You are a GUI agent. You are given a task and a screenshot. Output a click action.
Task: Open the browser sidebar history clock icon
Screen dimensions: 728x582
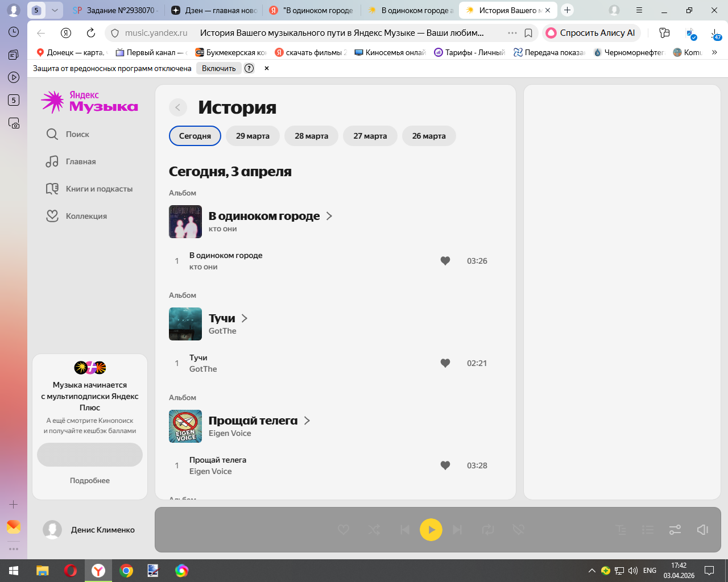pos(14,32)
